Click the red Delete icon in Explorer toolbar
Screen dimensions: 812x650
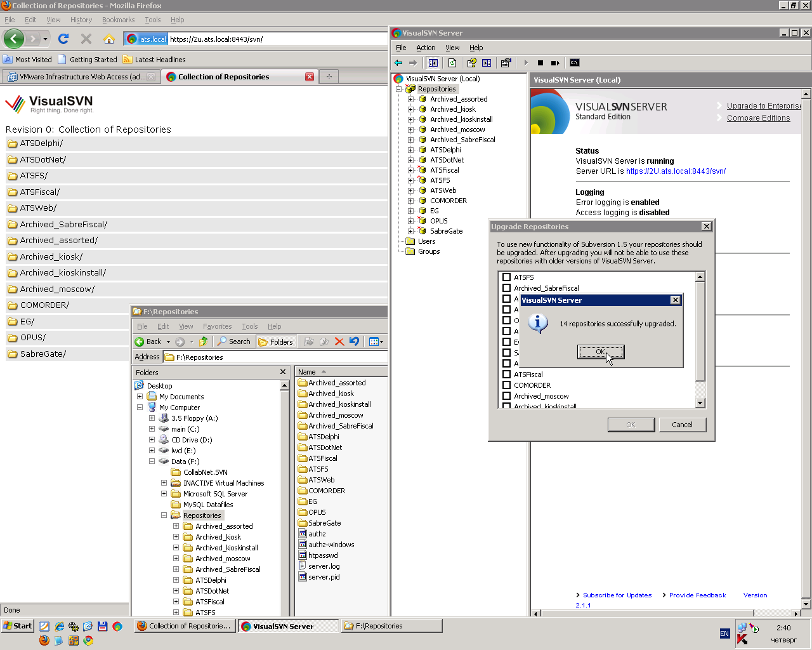point(339,342)
